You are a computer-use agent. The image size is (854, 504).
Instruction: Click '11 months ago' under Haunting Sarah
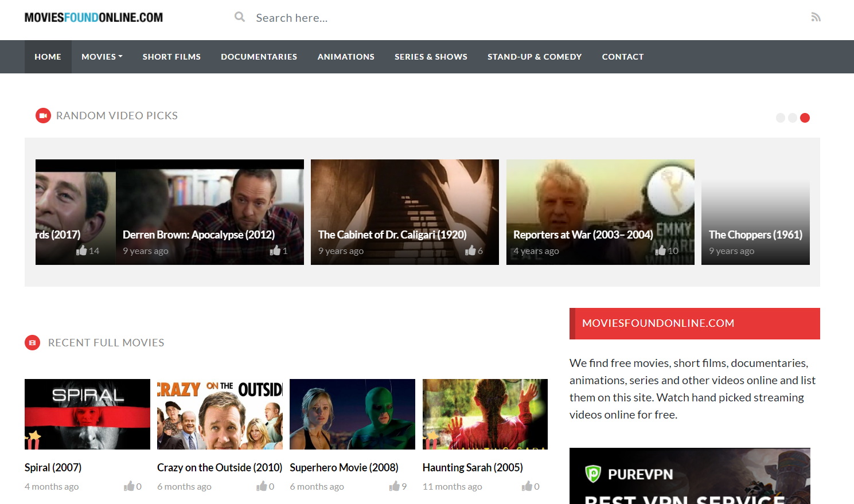[452, 486]
